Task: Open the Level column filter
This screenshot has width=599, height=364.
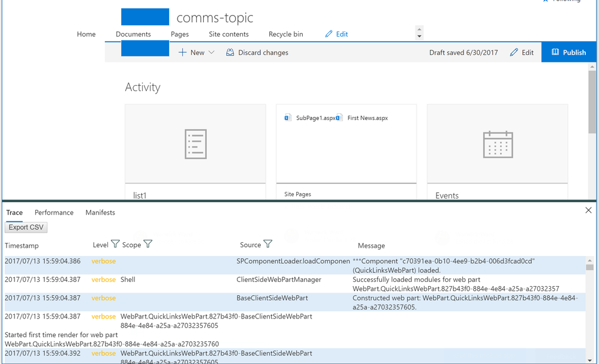Action: click(115, 243)
